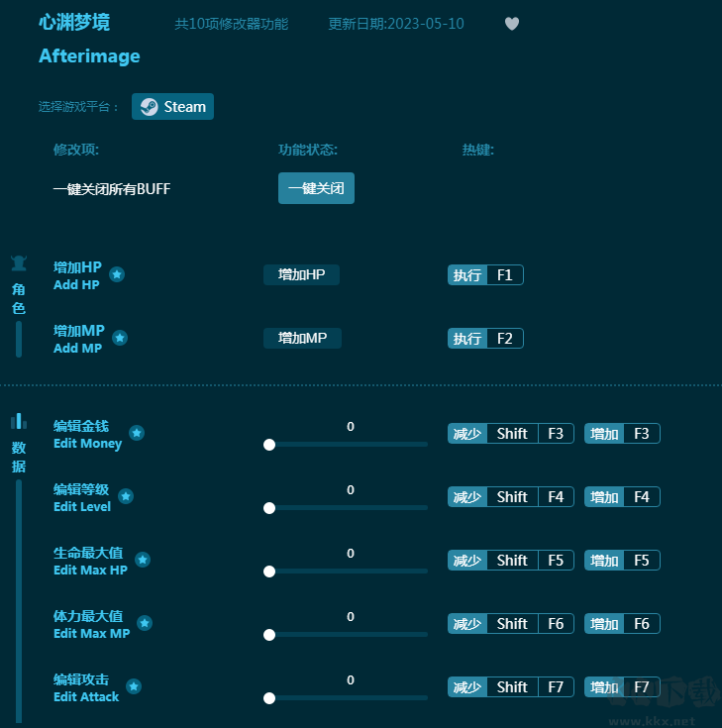Click the 执行 F2 hotkey button
This screenshot has height=728, width=722.
pyautogui.click(x=485, y=339)
